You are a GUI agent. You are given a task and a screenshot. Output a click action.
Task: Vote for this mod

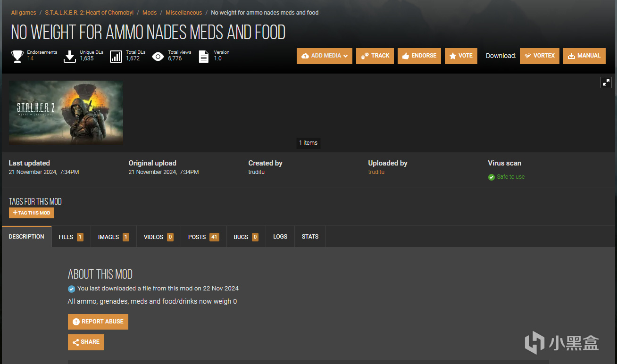coord(461,56)
